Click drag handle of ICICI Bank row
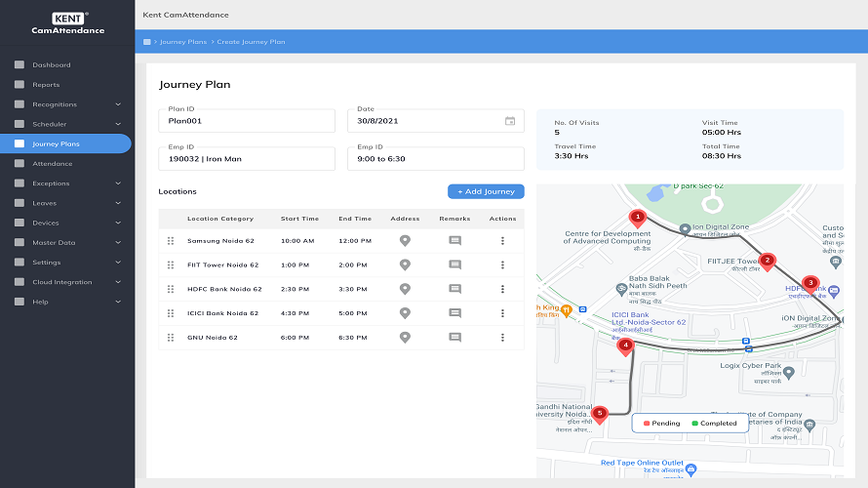868x488 pixels. point(171,313)
